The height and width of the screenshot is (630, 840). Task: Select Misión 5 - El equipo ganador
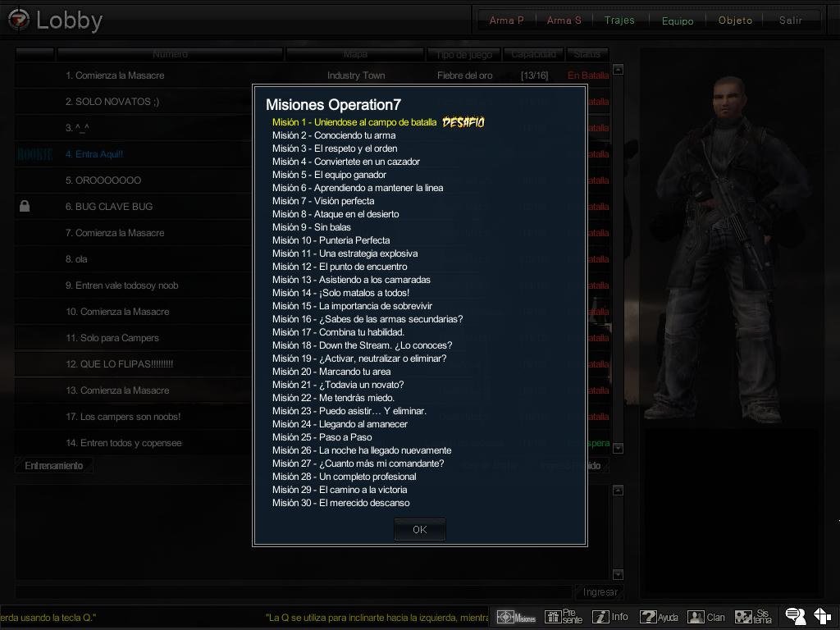tap(329, 175)
